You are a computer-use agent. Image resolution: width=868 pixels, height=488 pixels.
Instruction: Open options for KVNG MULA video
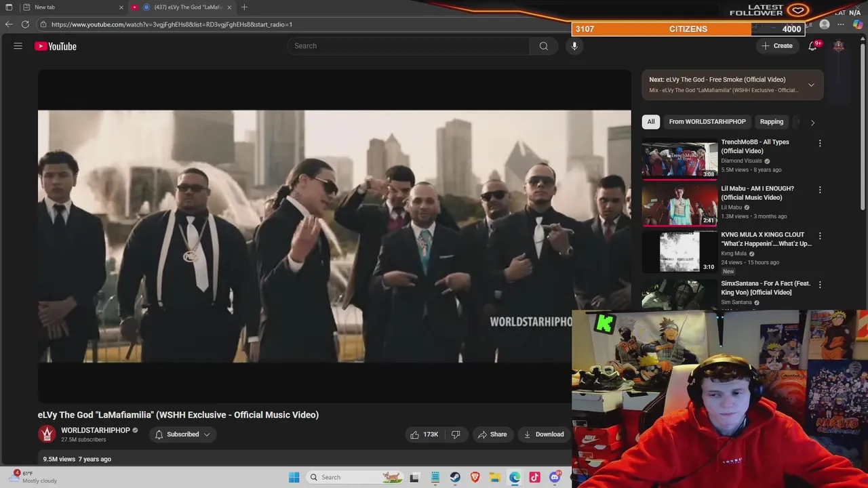point(820,236)
